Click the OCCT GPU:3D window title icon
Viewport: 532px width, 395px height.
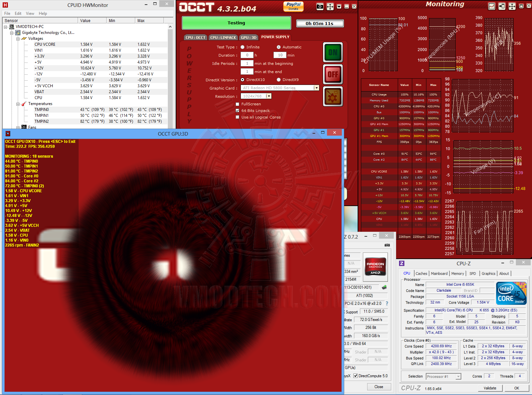click(8, 134)
